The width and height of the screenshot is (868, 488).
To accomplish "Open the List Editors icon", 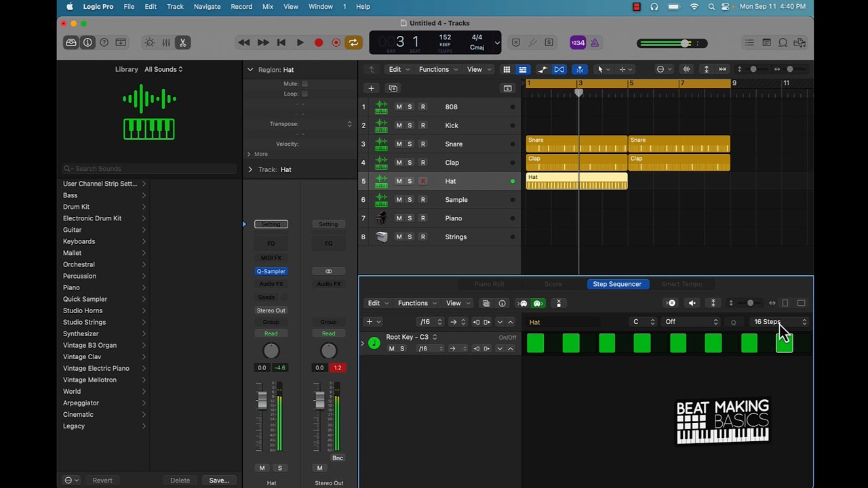I will (749, 43).
